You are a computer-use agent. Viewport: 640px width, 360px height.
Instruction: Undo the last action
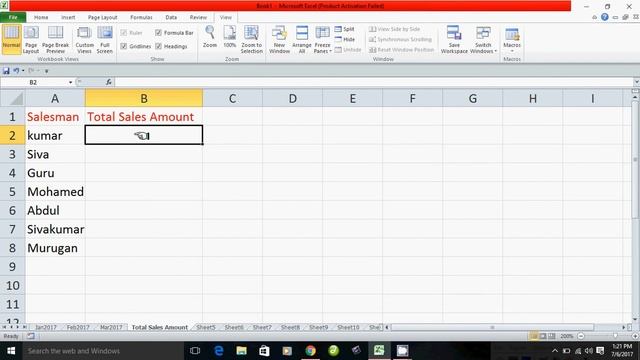pyautogui.click(x=16, y=71)
